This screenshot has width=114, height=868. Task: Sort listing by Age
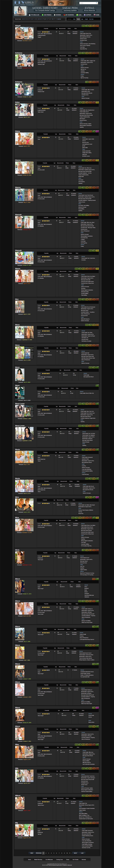[x=82, y=19]
